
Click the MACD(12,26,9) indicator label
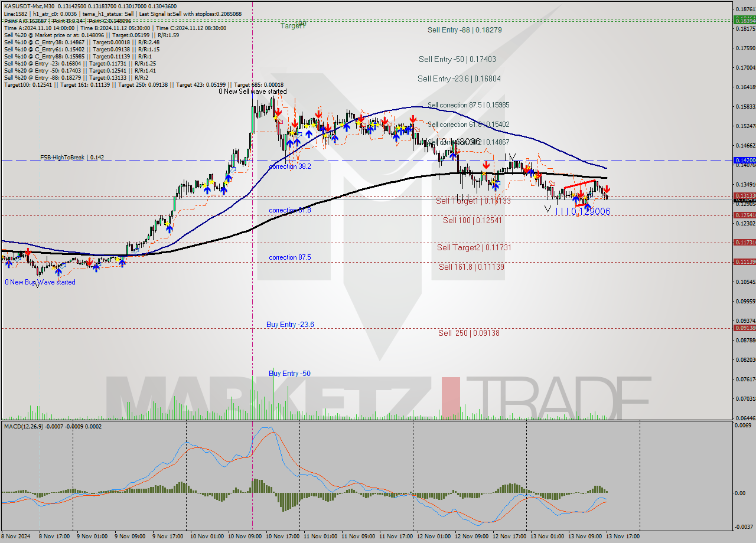pyautogui.click(x=52, y=426)
